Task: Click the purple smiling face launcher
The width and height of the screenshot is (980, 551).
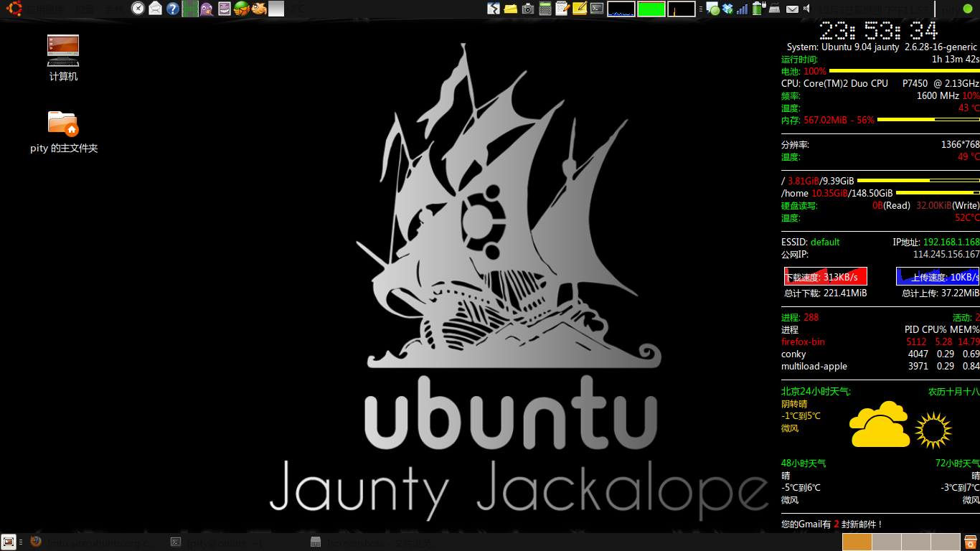Action: [225, 9]
